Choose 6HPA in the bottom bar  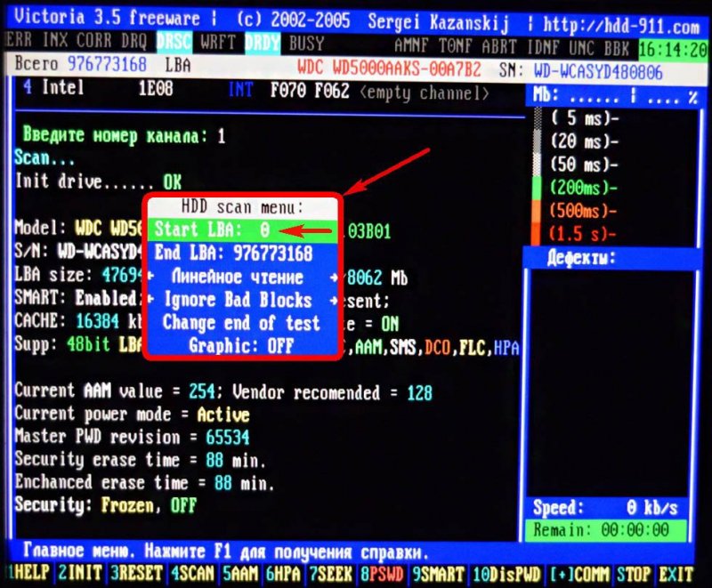click(283, 574)
